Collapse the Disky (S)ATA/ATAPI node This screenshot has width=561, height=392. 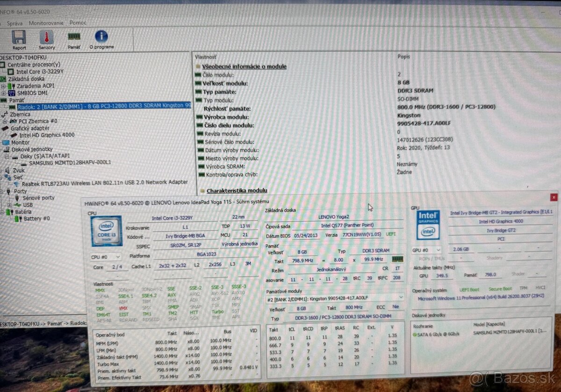[7, 157]
